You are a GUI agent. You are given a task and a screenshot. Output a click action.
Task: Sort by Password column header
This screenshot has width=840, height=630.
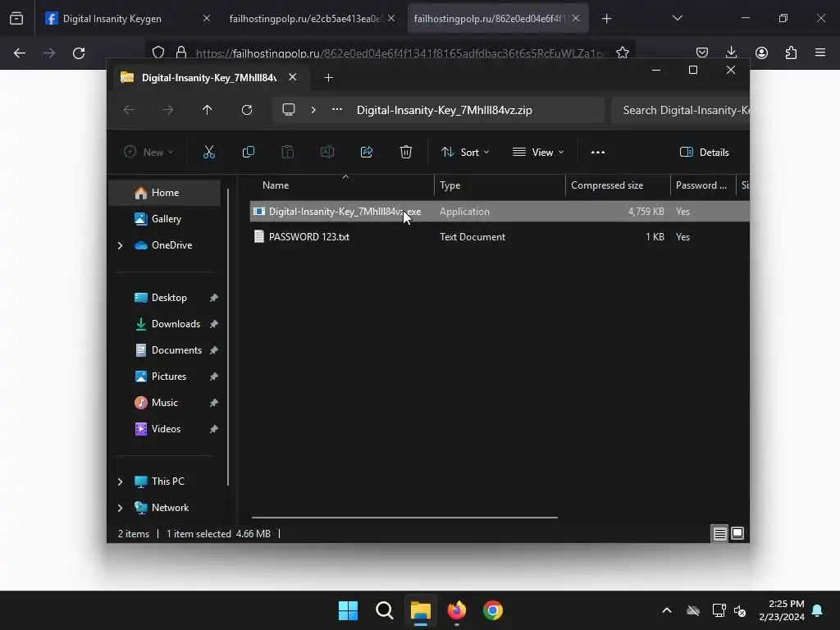tap(702, 185)
